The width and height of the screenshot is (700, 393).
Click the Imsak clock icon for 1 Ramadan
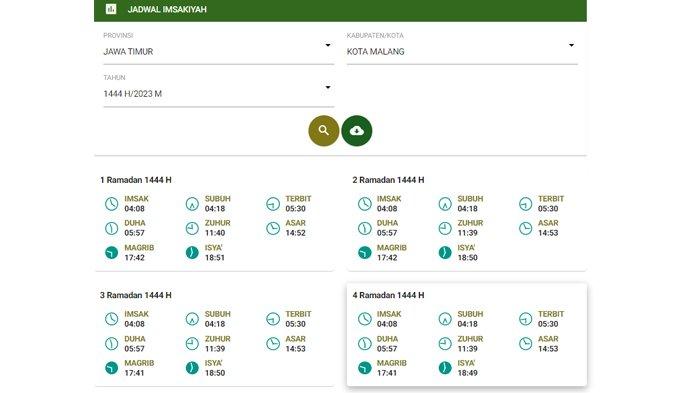tap(112, 204)
